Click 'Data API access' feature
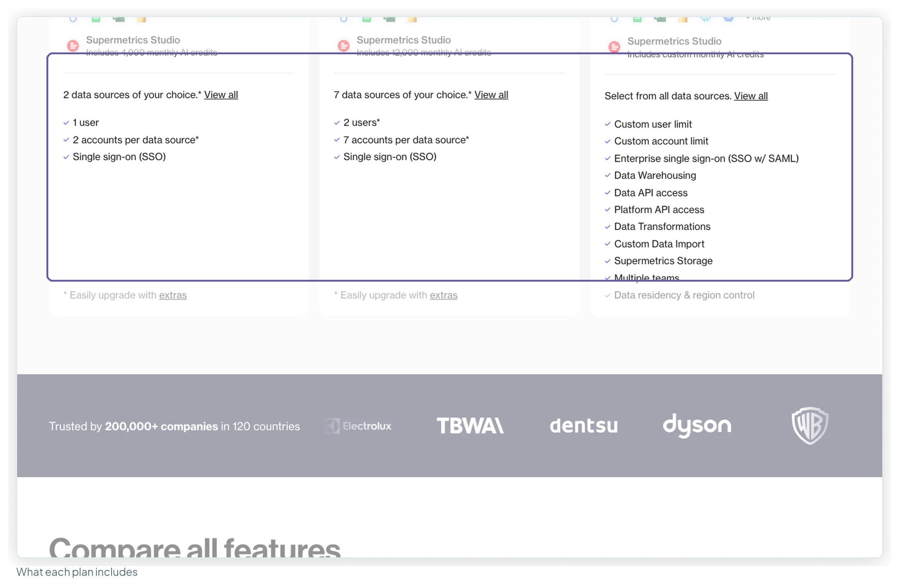Image resolution: width=899 pixels, height=588 pixels. (x=651, y=193)
